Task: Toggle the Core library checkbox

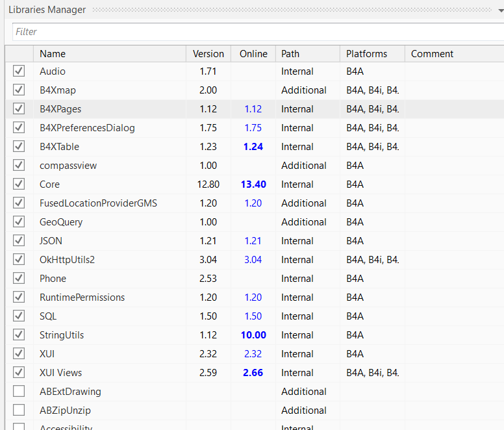Action: click(x=19, y=184)
